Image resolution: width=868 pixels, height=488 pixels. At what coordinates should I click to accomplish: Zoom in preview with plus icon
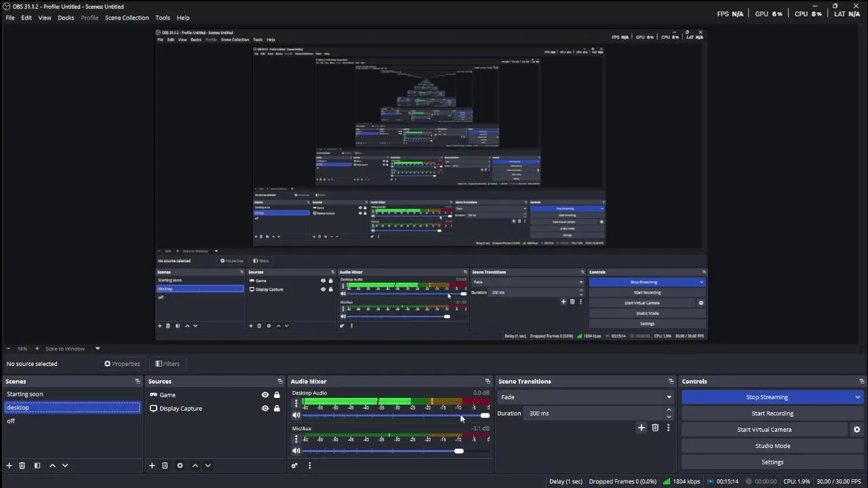(37, 348)
